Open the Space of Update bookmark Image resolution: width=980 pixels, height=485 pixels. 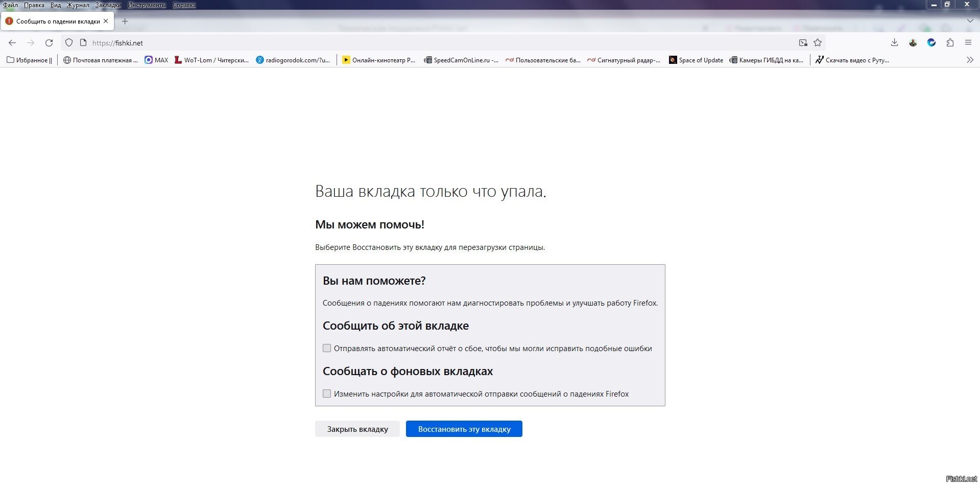point(696,60)
